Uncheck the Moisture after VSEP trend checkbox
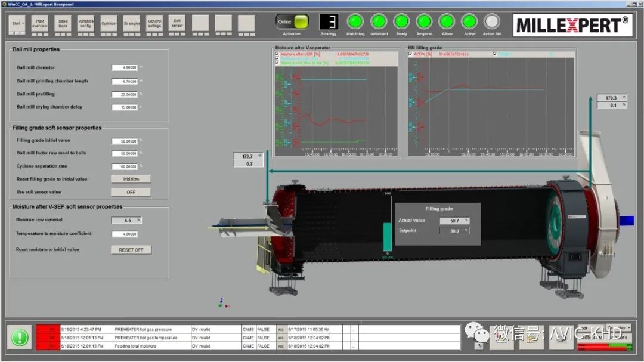The width and height of the screenshot is (644, 362). (277, 54)
